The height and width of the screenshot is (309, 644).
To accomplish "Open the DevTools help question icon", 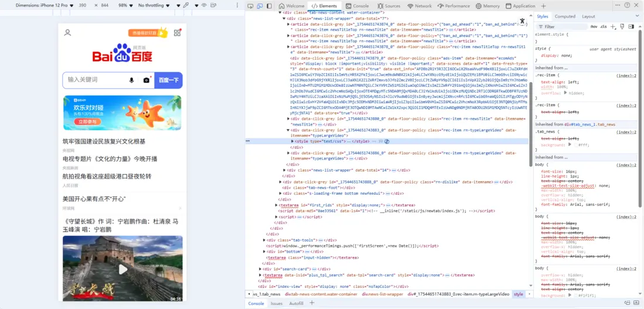I will pos(628,6).
